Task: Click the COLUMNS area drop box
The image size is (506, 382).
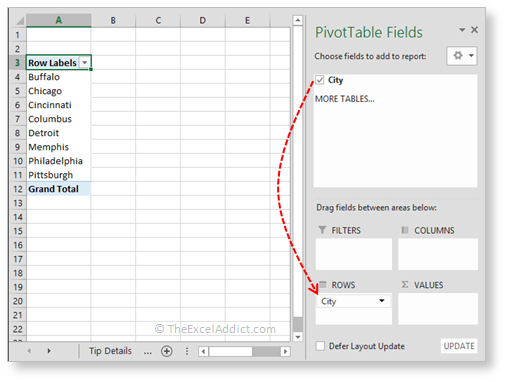Action: click(x=438, y=254)
